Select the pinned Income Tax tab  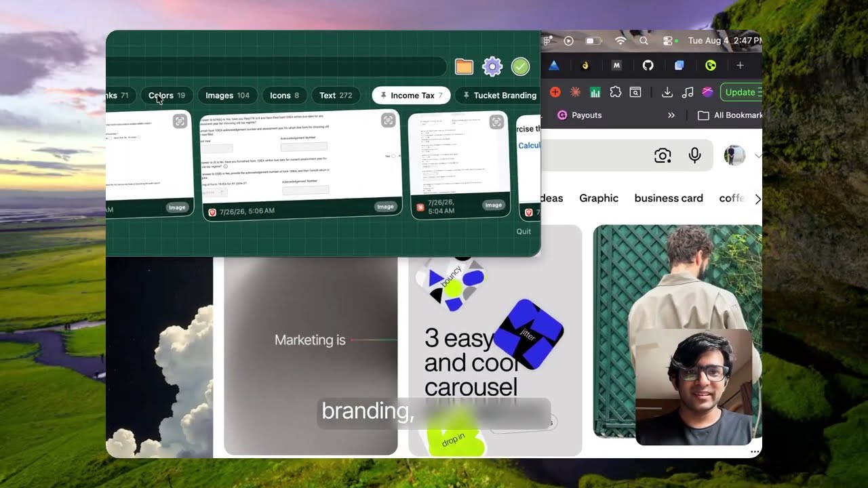pyautogui.click(x=411, y=96)
